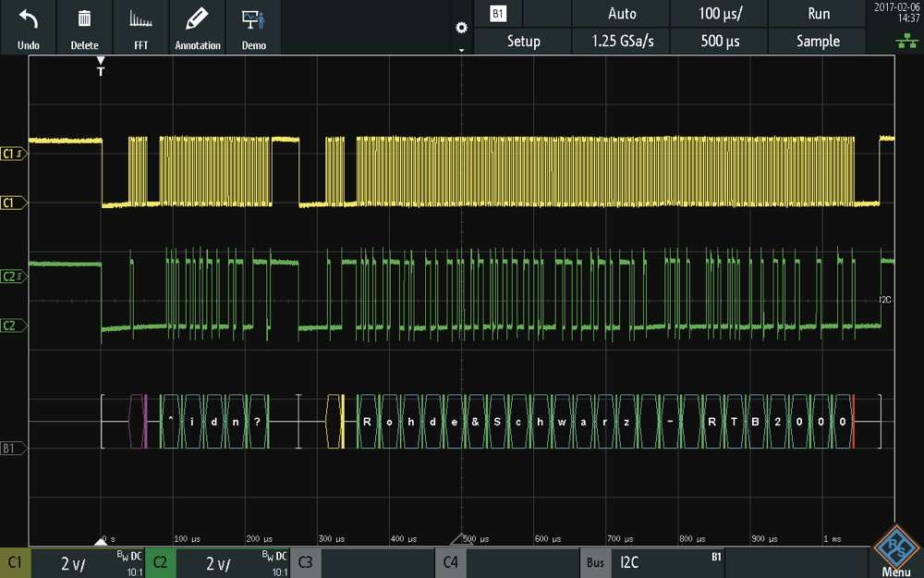The width and height of the screenshot is (924, 578).
Task: Click the red stop marker in bus decode
Action: 853,422
